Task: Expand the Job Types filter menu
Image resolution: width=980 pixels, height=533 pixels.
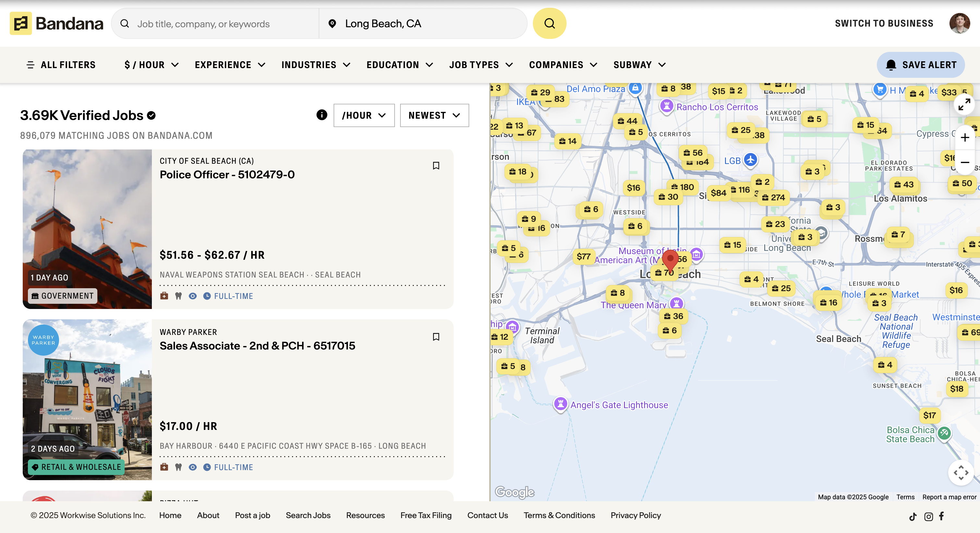Action: [481, 65]
